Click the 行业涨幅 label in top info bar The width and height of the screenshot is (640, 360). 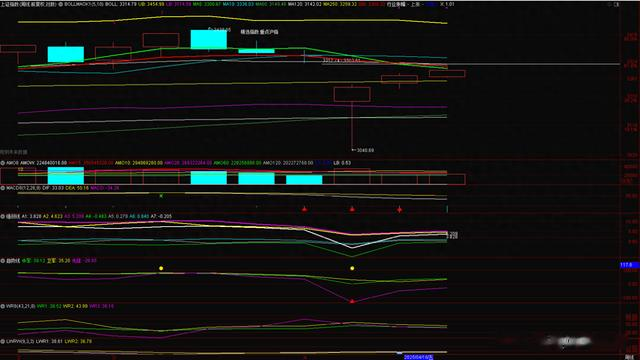pyautogui.click(x=396, y=4)
